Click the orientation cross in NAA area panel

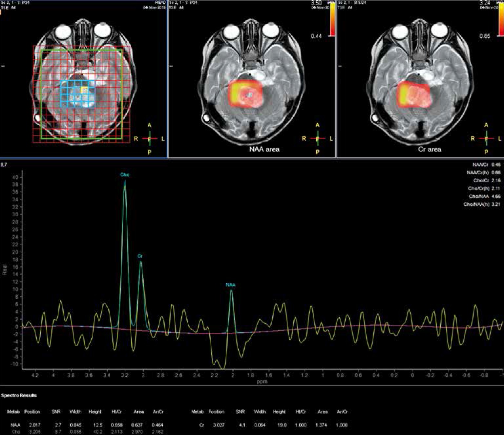click(317, 139)
